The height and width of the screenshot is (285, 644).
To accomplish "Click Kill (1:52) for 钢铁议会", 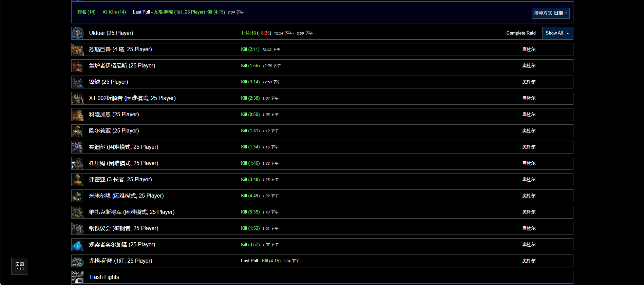I will coord(250,228).
